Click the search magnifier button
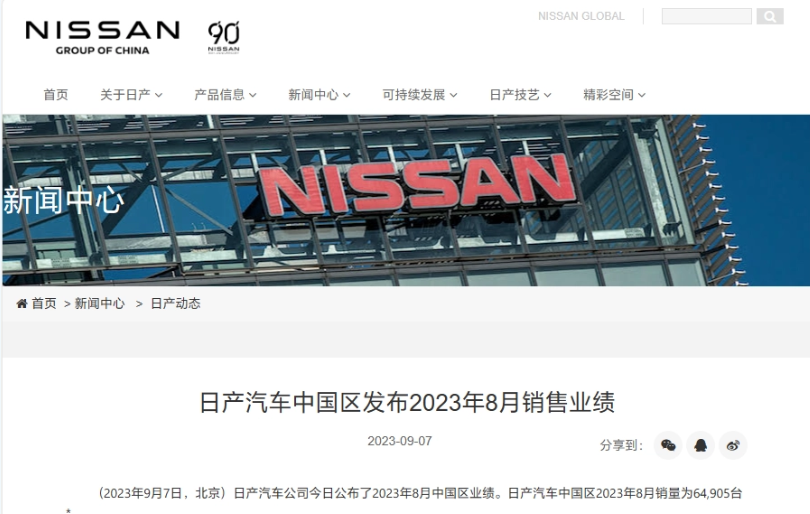Image resolution: width=810 pixels, height=514 pixels. click(x=770, y=17)
